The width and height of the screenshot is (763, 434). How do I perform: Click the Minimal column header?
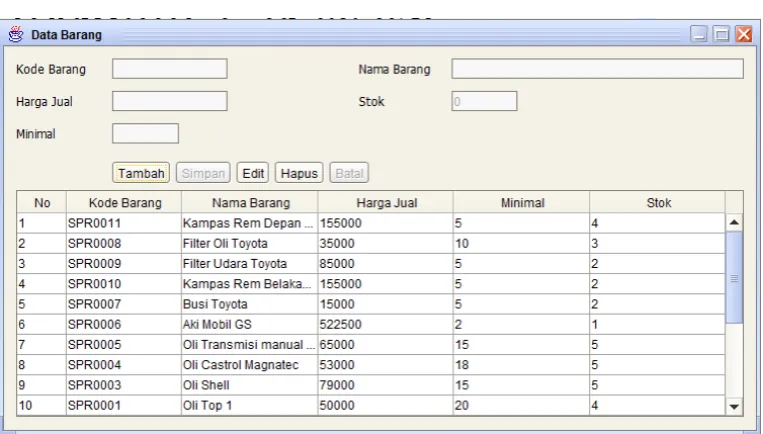[522, 202]
